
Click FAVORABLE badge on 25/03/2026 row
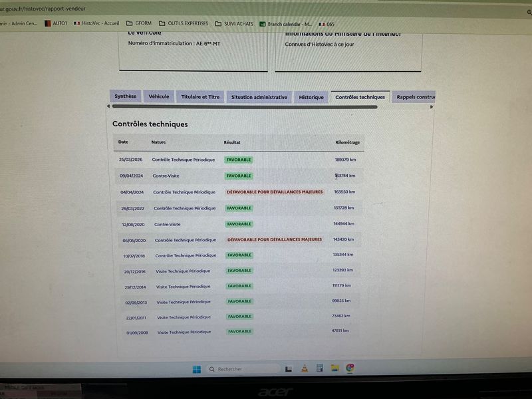point(239,160)
